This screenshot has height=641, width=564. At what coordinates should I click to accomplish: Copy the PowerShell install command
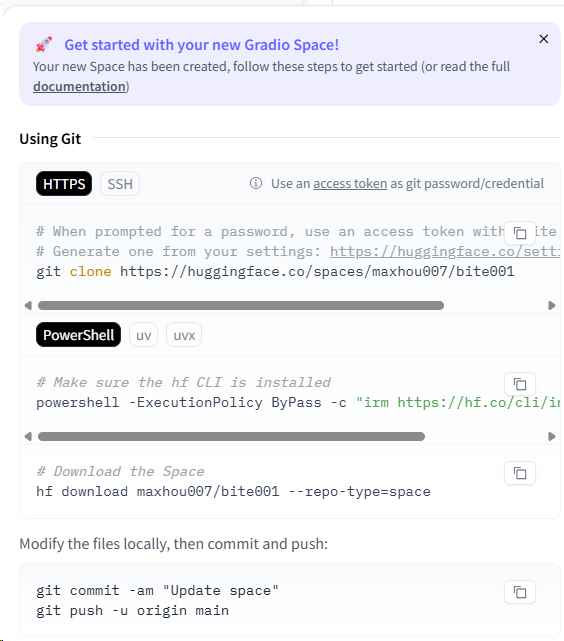coord(520,384)
